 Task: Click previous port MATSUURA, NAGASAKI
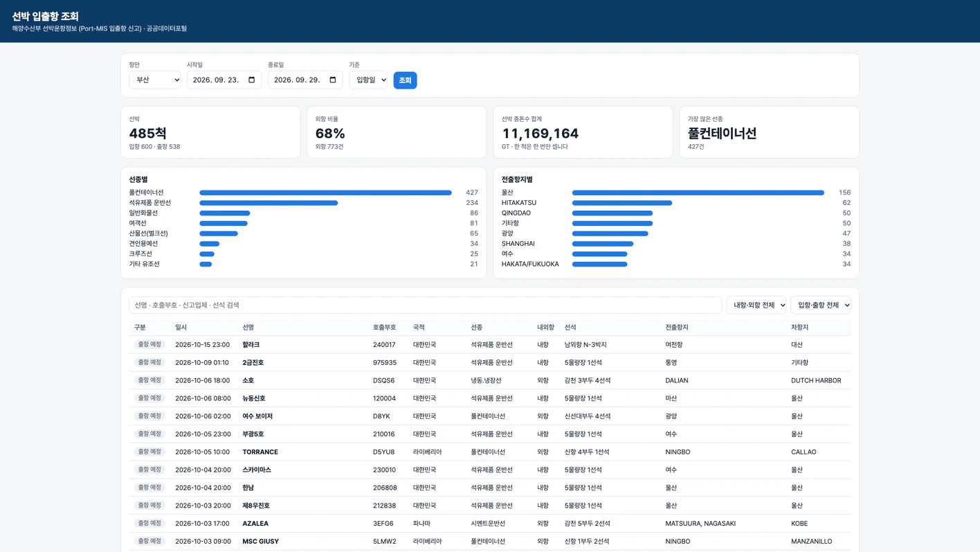(x=700, y=524)
